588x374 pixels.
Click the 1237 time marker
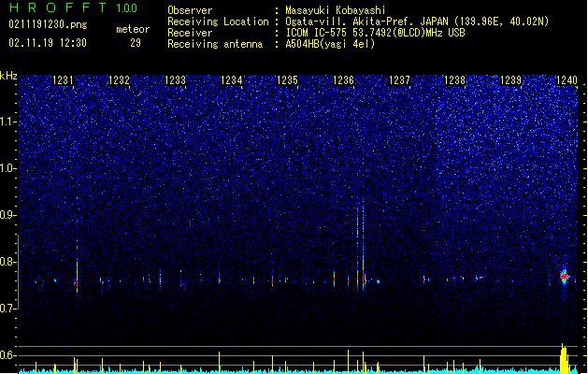tap(400, 79)
